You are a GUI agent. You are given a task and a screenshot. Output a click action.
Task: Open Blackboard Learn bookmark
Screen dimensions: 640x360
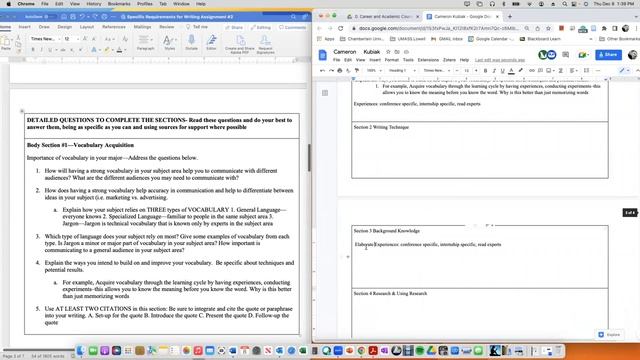[540, 39]
